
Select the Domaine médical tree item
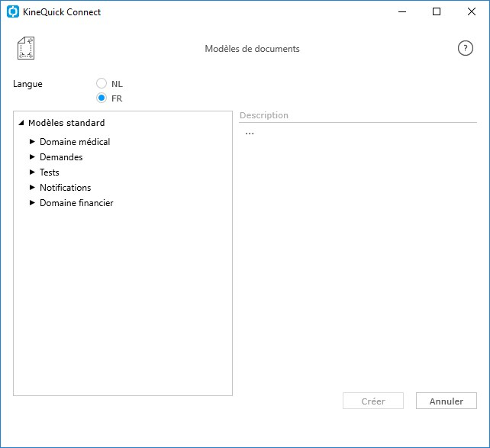pyautogui.click(x=75, y=142)
